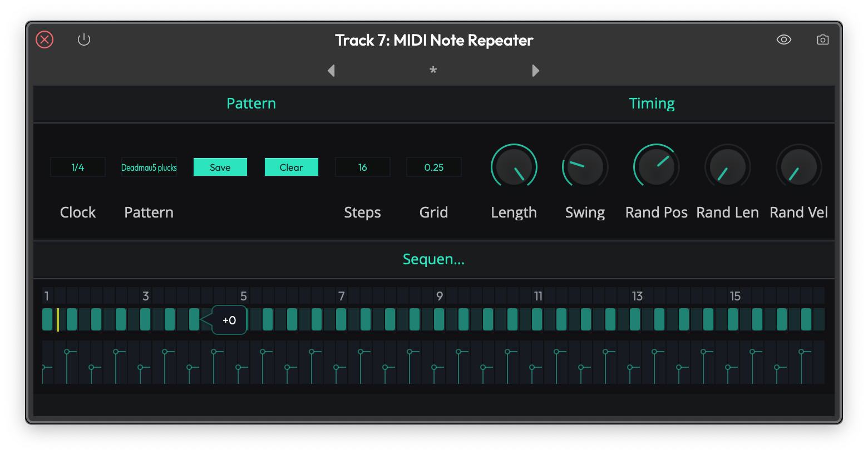Select the Sequen... section header

(x=433, y=259)
